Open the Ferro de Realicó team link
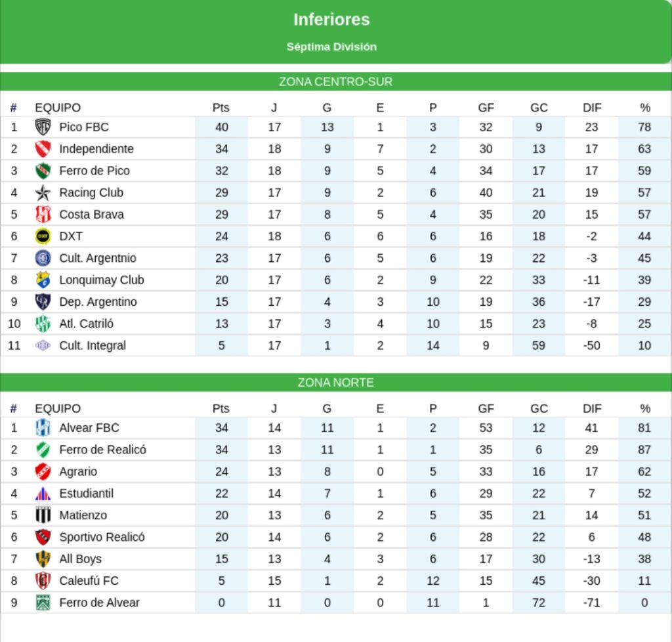The width and height of the screenshot is (672, 642). point(102,450)
